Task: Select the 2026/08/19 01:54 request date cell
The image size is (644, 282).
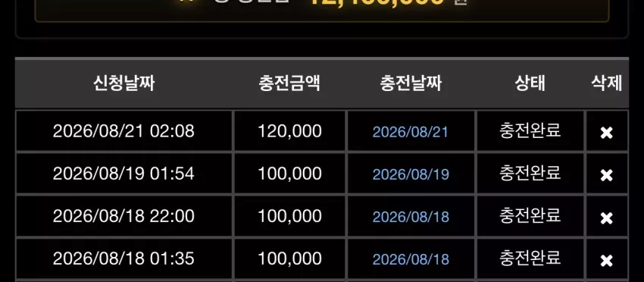Action: (x=123, y=174)
